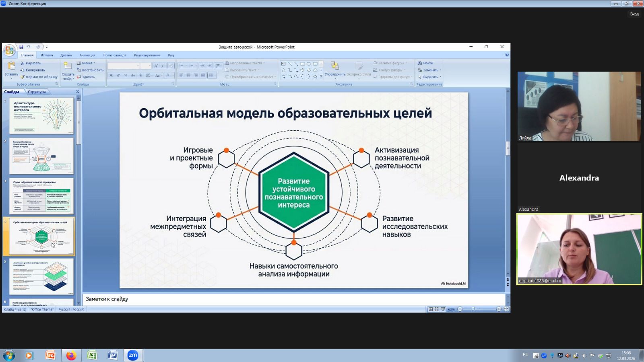The image size is (644, 362).
Task: Click the Paste (Вставить) clipboard icon
Action: (11, 66)
